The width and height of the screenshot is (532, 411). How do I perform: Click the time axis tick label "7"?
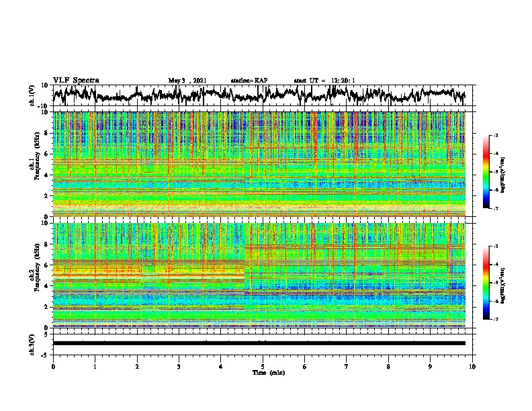pos(347,367)
